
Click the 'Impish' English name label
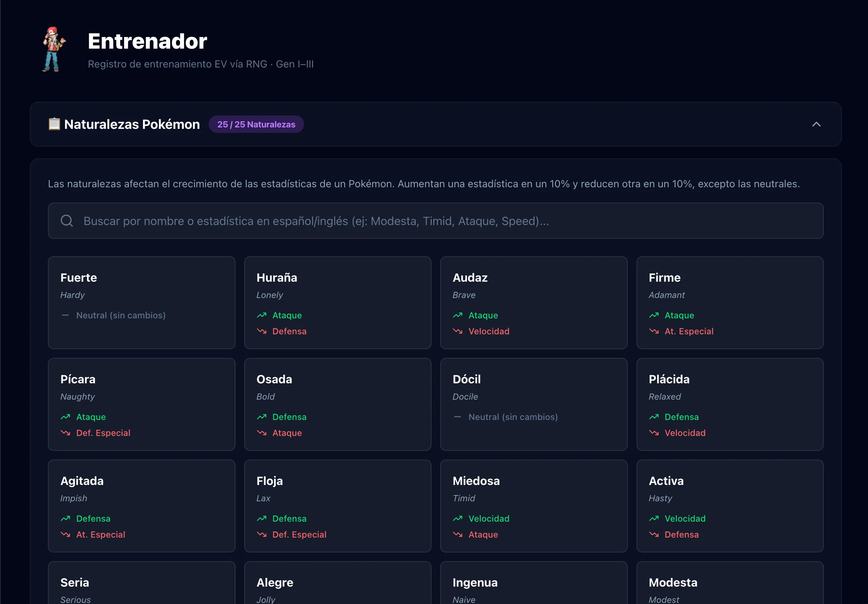(74, 498)
